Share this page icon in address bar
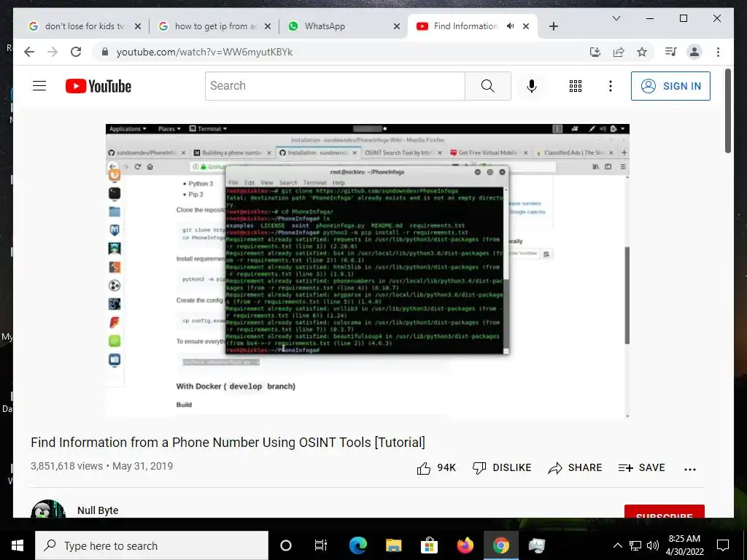The image size is (747, 560). [619, 52]
